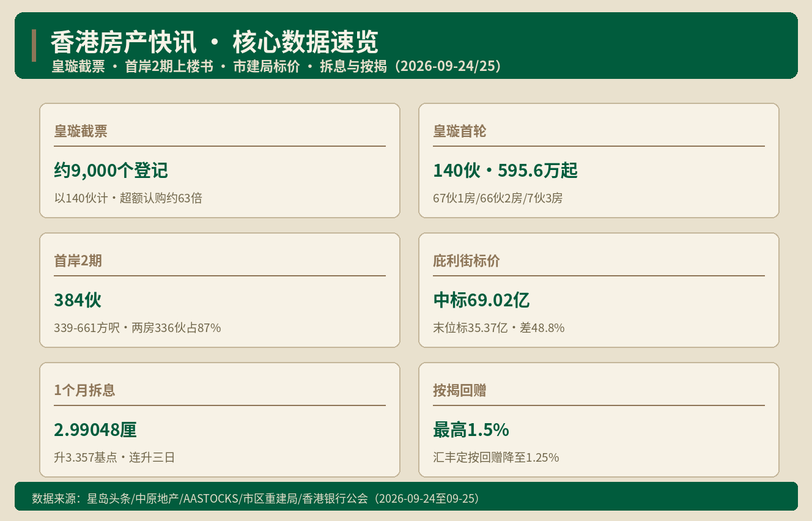This screenshot has height=521, width=812.
Task: Click the value 中标69.02亿
Action: coord(481,300)
